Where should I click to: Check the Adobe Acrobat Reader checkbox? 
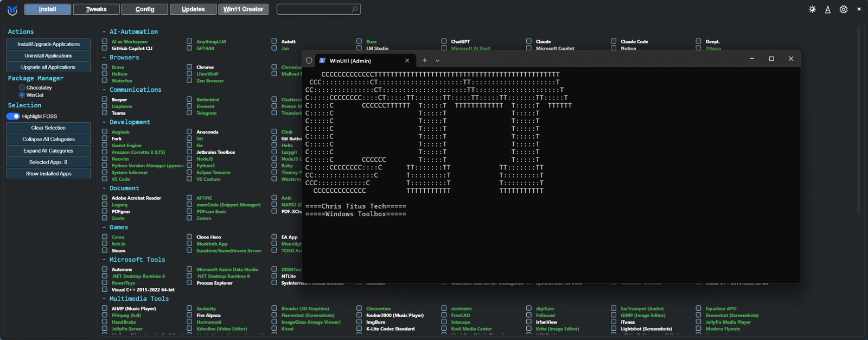105,198
